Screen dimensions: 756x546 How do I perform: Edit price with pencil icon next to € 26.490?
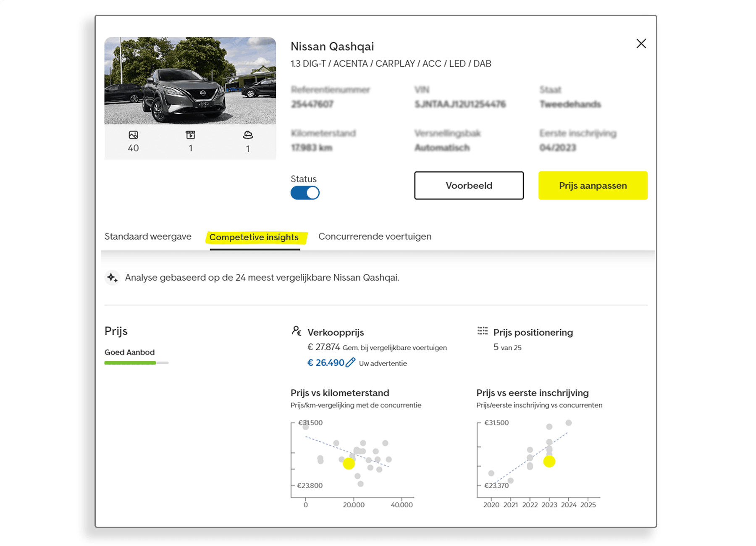[x=350, y=362]
